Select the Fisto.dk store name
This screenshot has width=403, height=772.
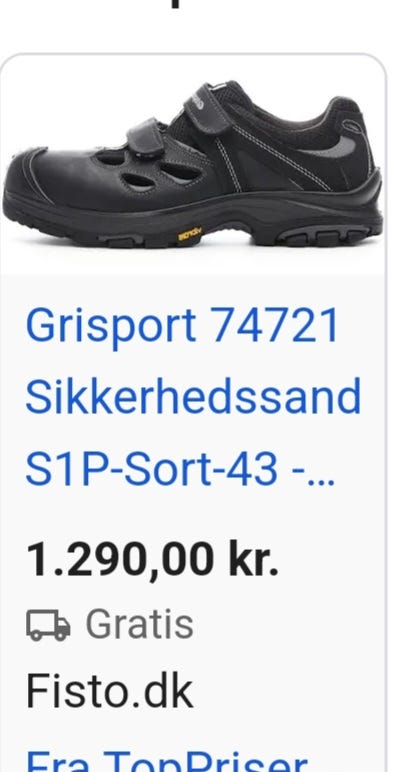[x=109, y=692]
